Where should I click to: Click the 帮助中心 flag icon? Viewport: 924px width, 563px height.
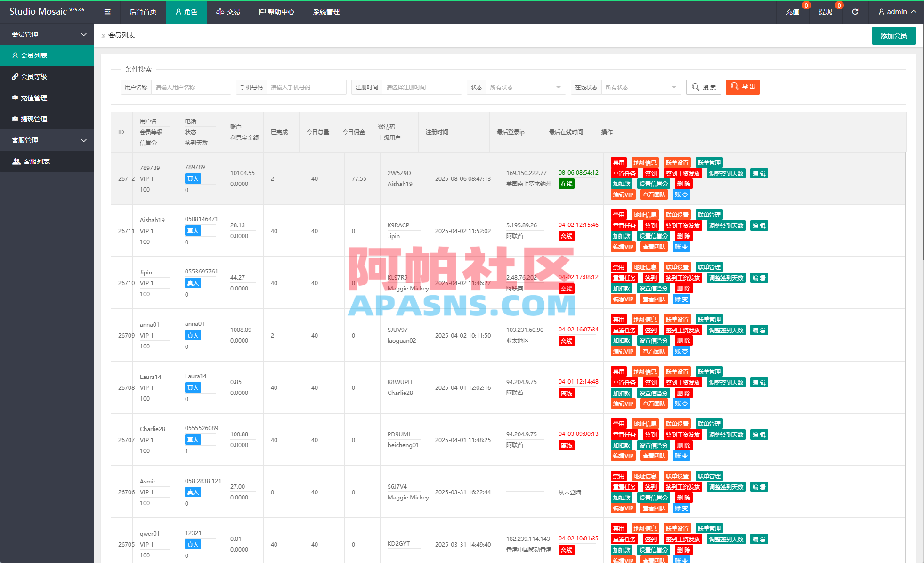click(x=262, y=12)
